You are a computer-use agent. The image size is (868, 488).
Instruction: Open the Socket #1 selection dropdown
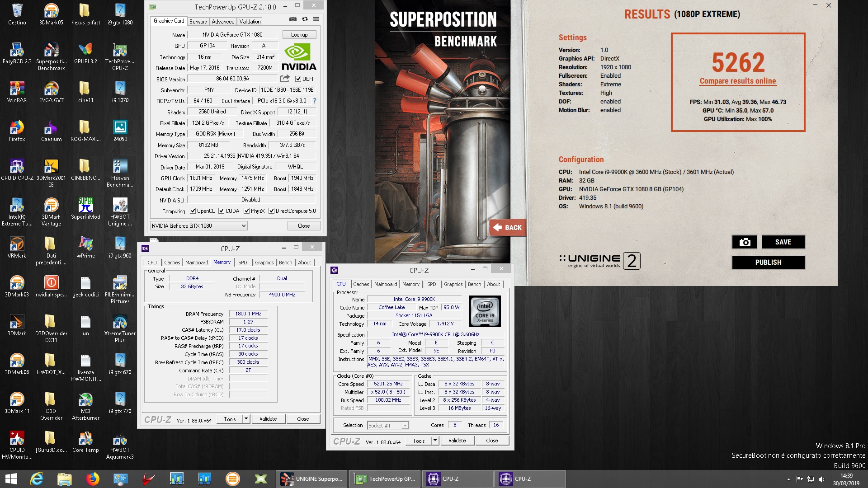388,425
